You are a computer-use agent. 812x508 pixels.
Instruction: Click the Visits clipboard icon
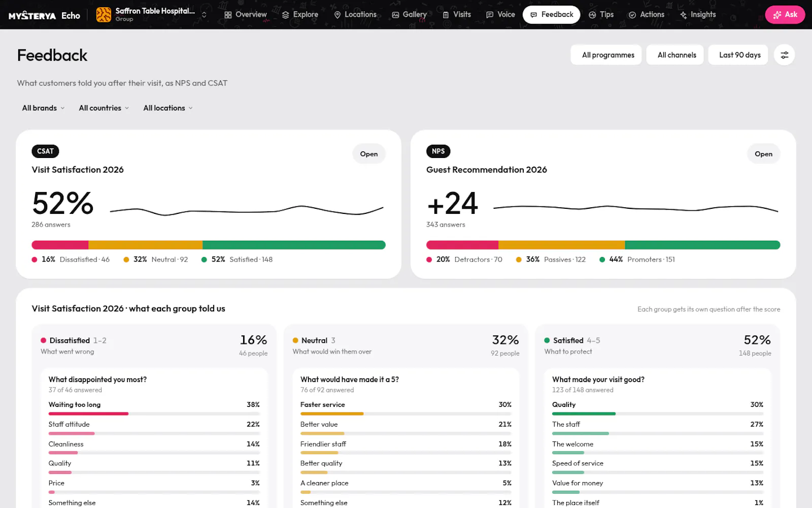click(446, 15)
